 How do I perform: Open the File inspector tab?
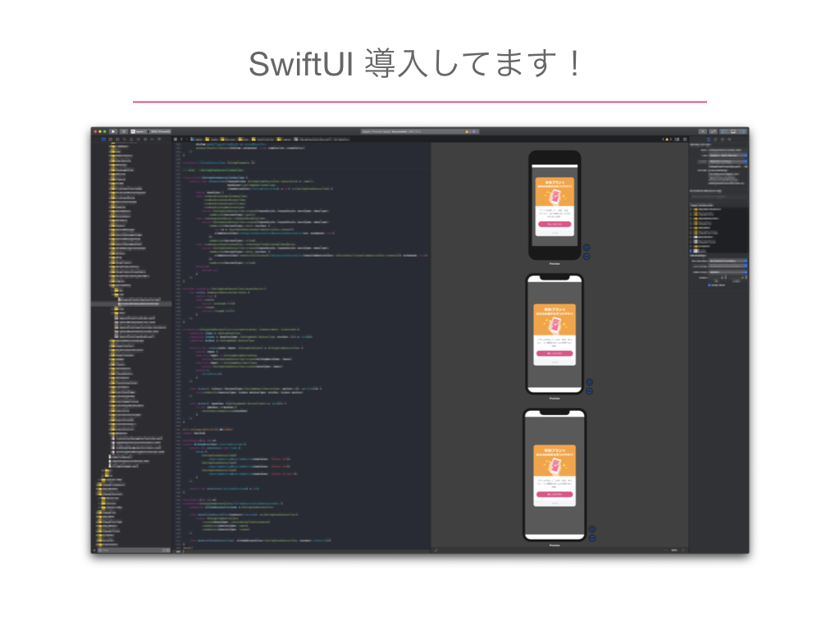[709, 139]
